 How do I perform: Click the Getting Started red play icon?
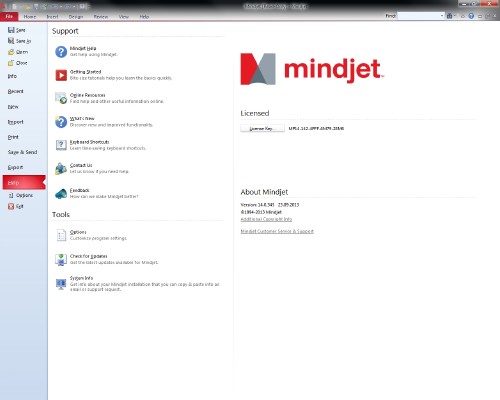click(61, 75)
